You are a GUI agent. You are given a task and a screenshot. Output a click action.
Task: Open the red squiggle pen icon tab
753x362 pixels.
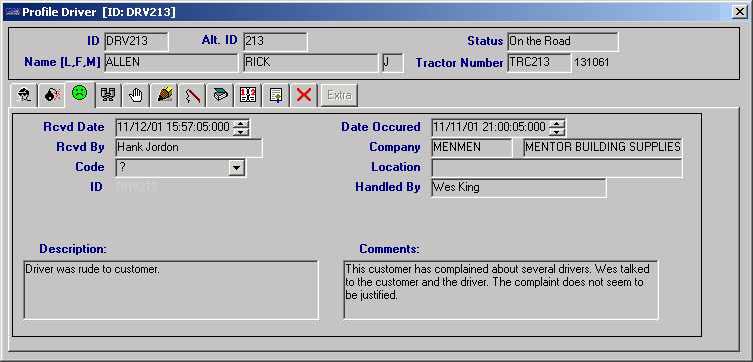[x=192, y=95]
